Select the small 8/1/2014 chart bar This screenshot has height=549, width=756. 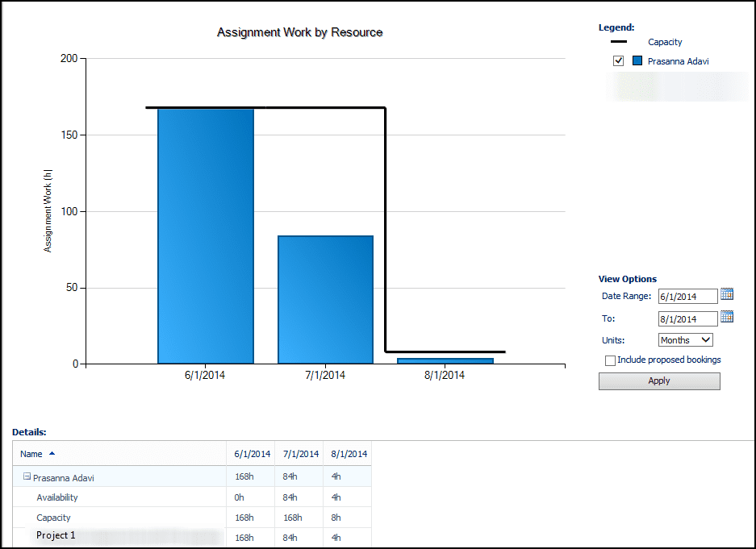click(x=445, y=360)
